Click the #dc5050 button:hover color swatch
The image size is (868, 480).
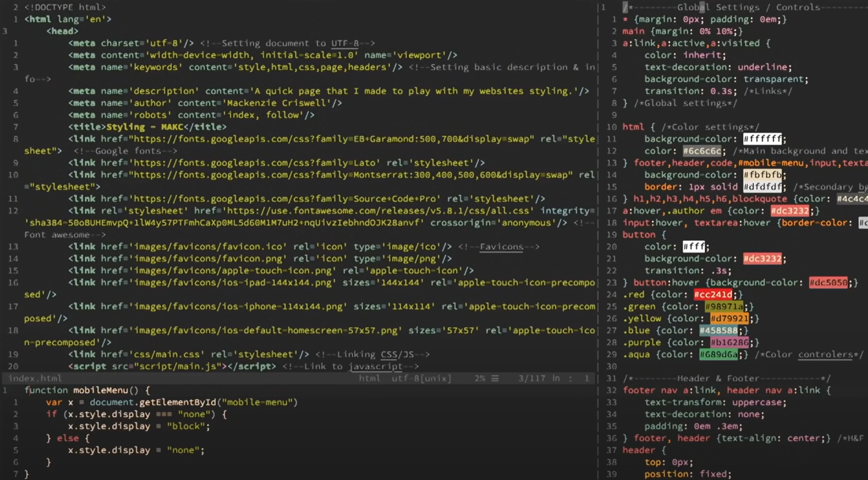coord(828,282)
